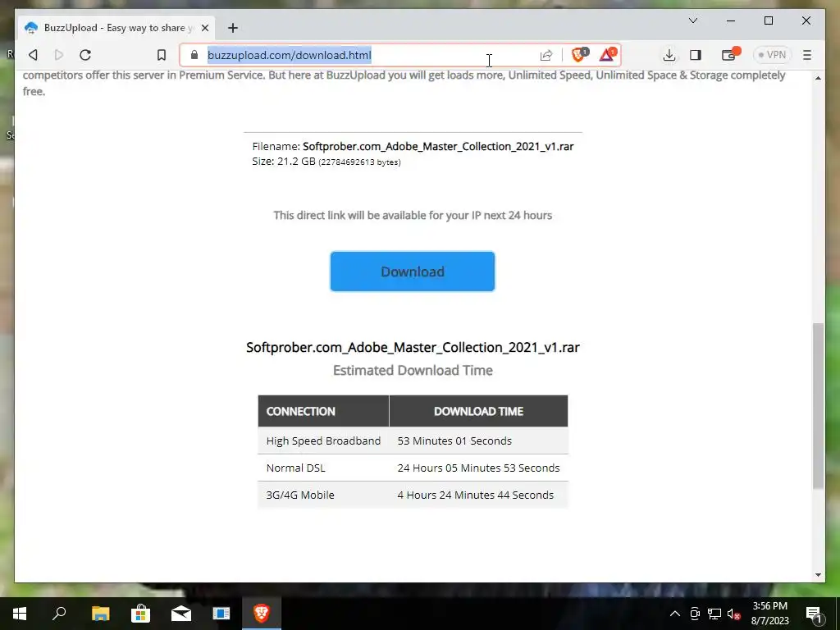Click the Brave browser taskbar icon
The width and height of the screenshot is (840, 630).
pos(262,614)
